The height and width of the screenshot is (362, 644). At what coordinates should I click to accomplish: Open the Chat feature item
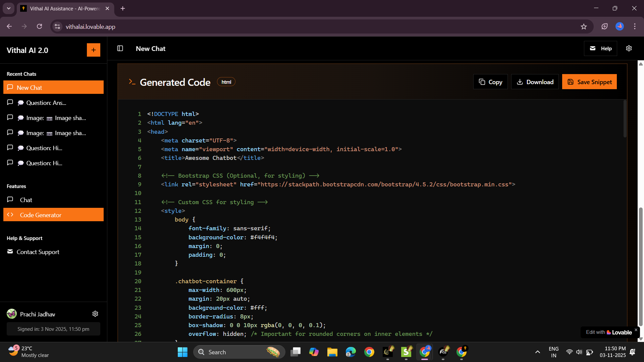pyautogui.click(x=26, y=200)
